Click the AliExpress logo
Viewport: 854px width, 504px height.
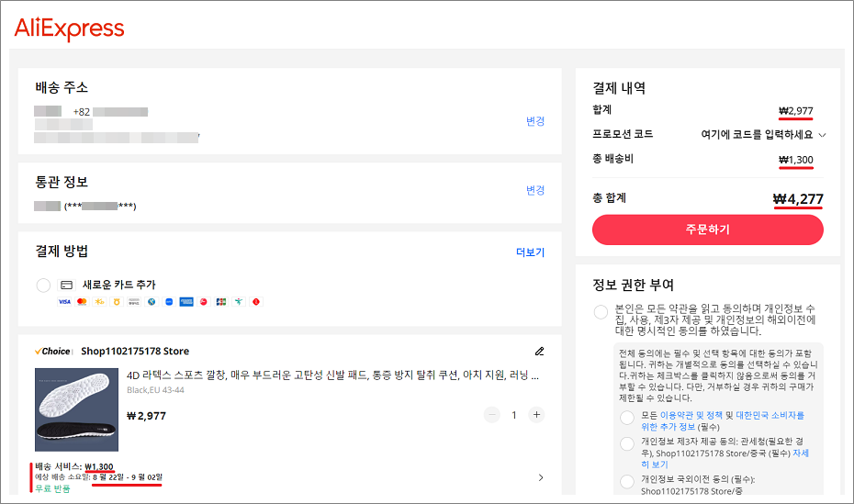tap(69, 28)
